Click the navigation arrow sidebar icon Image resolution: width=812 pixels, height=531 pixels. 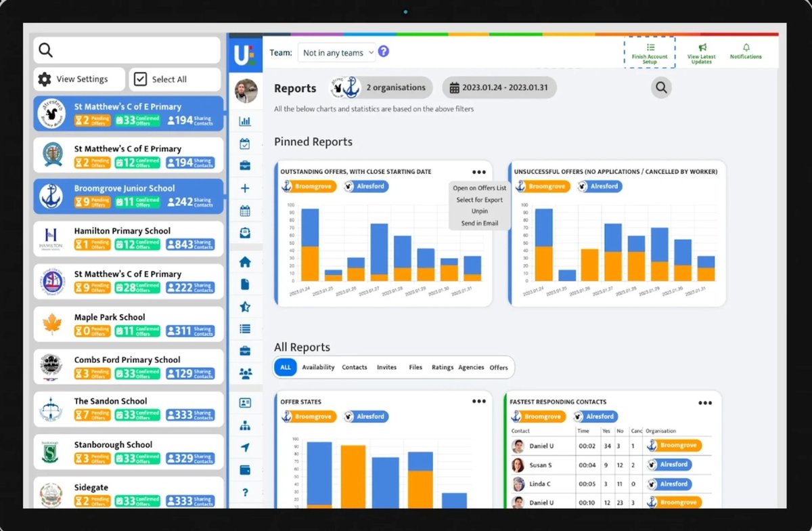(x=245, y=448)
